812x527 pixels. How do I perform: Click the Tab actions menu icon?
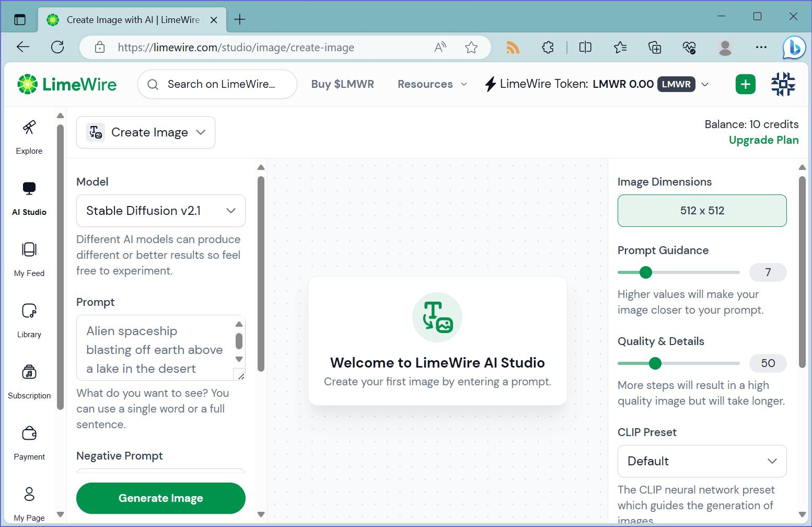(20, 20)
